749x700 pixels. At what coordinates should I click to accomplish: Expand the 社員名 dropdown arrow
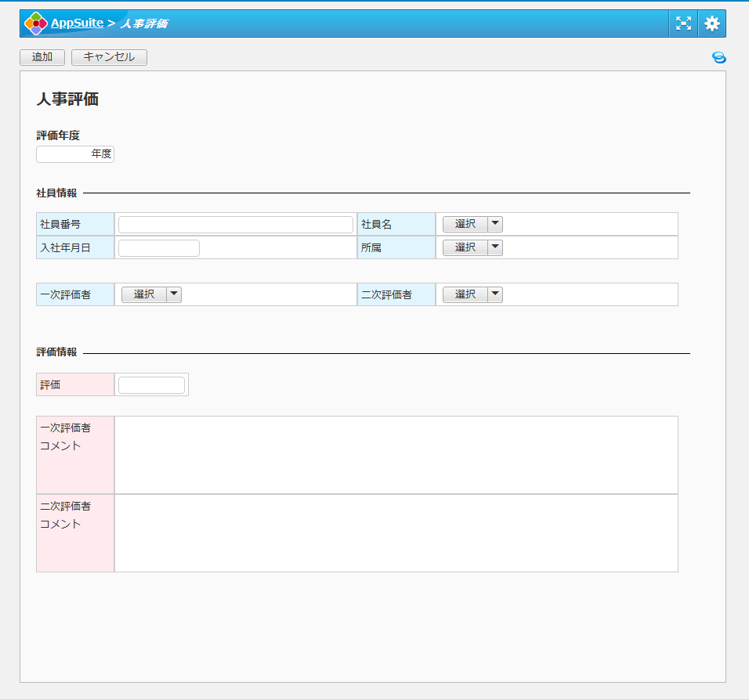(x=495, y=225)
